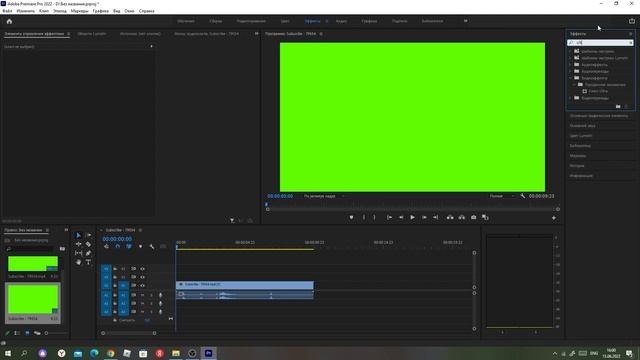Expand the Аудиоэффекты folder
This screenshot has width=640, height=360.
pos(570,64)
